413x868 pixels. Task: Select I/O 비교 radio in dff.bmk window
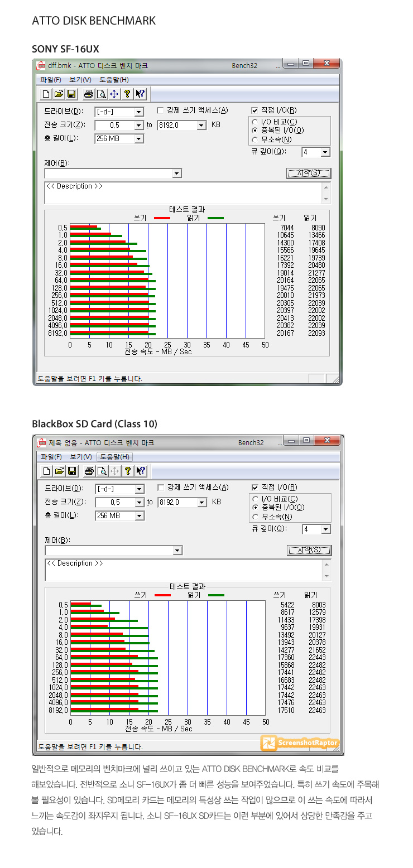[x=255, y=122]
